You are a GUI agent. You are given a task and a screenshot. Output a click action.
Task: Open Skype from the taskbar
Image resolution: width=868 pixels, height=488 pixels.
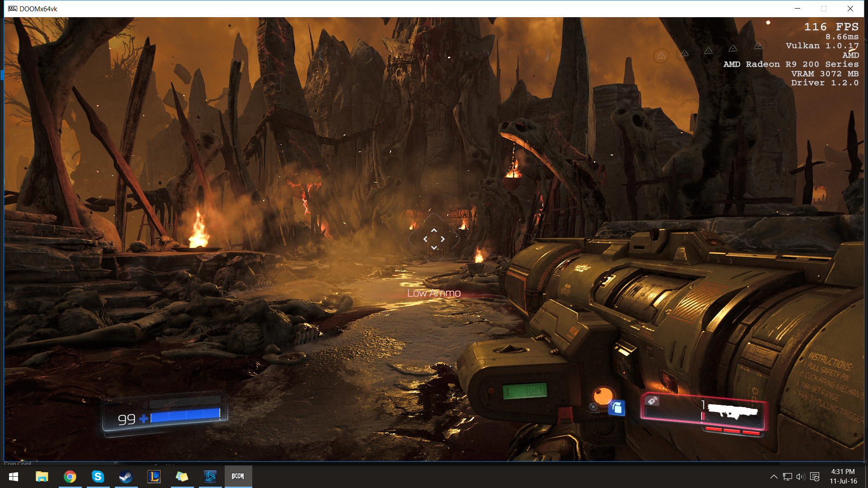click(x=98, y=476)
